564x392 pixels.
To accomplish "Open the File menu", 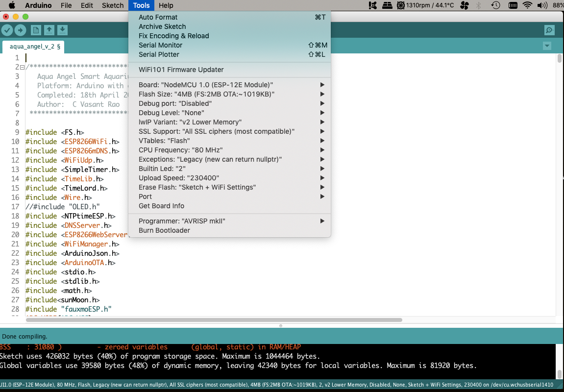I will 66,5.
